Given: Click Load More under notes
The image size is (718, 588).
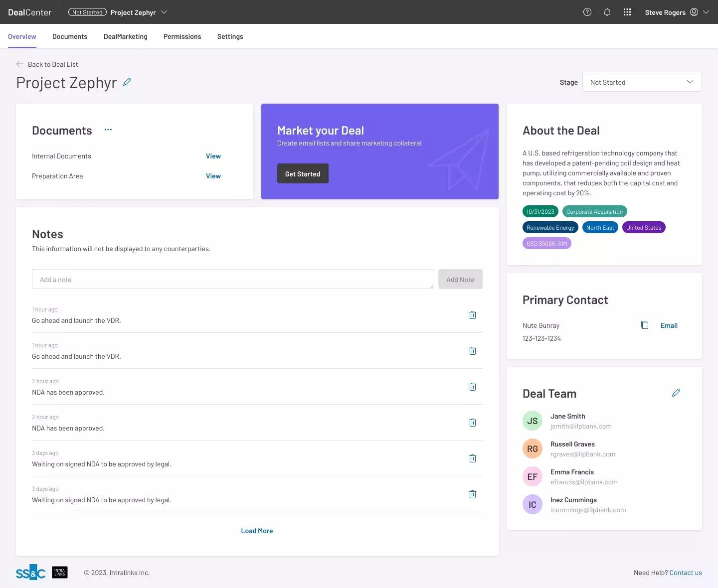Looking at the screenshot, I should (257, 531).
